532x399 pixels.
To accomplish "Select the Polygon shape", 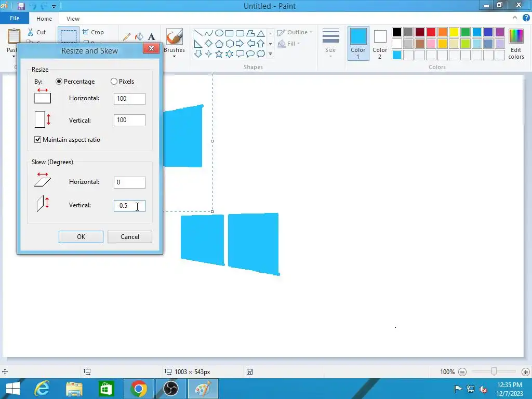I will pyautogui.click(x=250, y=33).
